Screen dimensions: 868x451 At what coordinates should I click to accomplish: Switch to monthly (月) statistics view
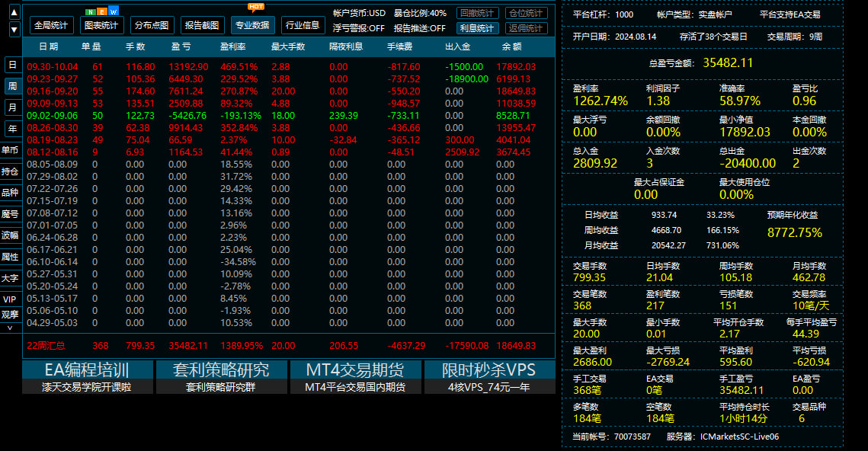pyautogui.click(x=12, y=107)
